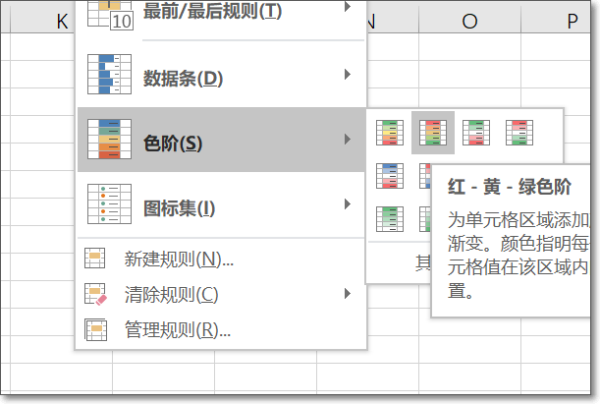Image resolution: width=600 pixels, height=404 pixels.
Task: Open the 数据条(D) data bars submenu
Action: pos(221,75)
